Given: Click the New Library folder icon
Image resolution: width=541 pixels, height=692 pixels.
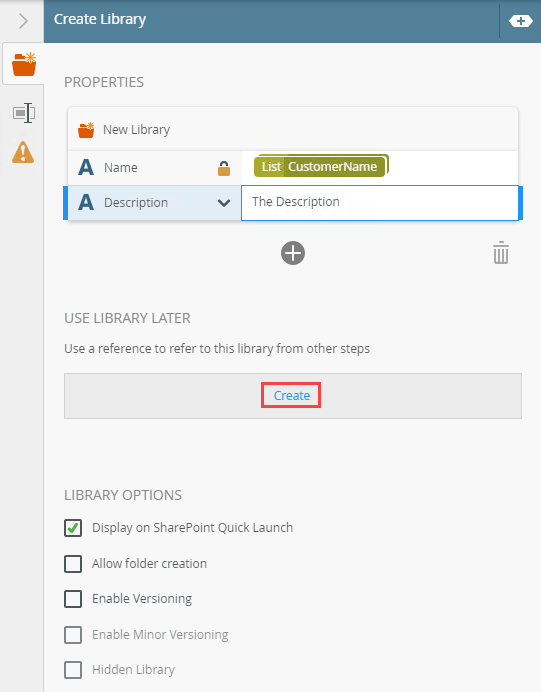Looking at the screenshot, I should coord(86,130).
